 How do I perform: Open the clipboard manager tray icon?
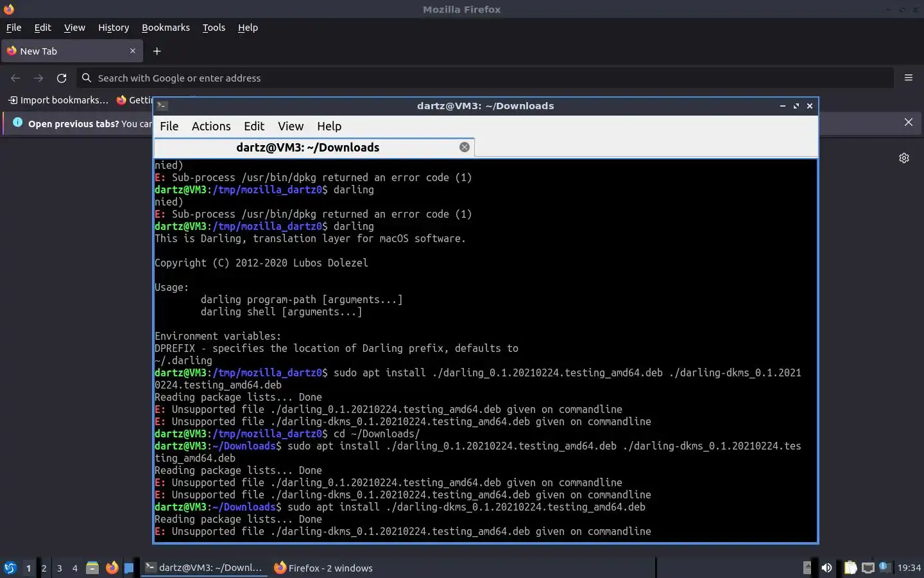(x=850, y=568)
